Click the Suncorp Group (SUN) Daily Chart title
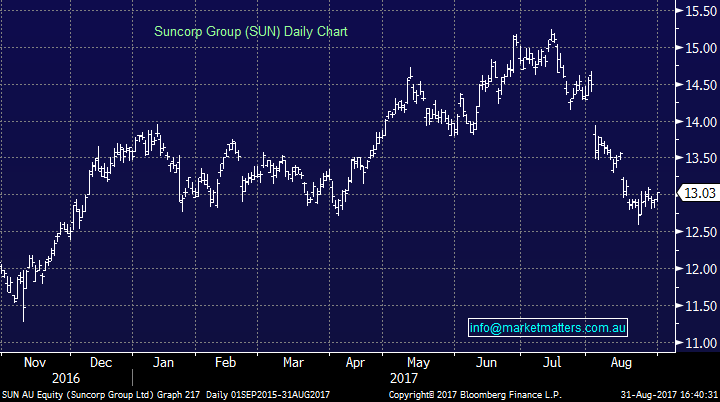This screenshot has width=720, height=402. point(250,32)
